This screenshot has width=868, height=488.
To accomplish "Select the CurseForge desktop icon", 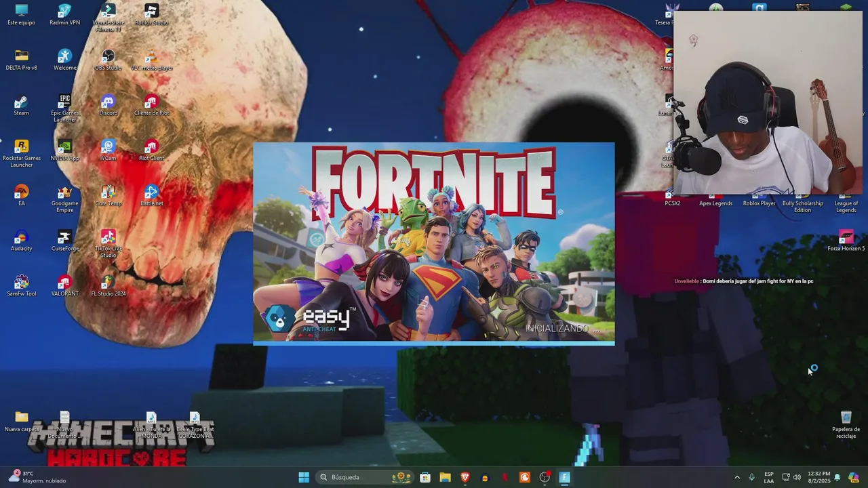I will point(64,241).
